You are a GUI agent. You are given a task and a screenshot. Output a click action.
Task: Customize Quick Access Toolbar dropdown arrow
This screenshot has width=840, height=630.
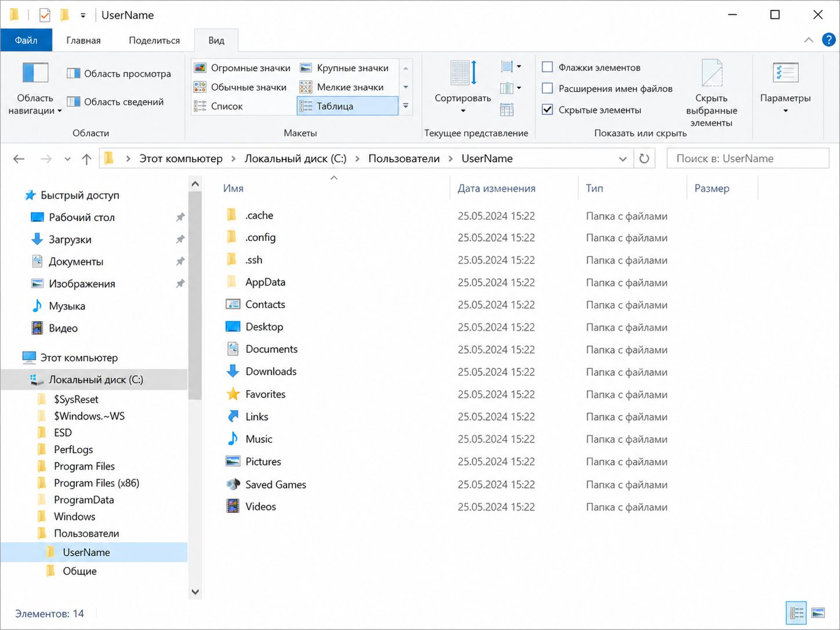[x=83, y=16]
